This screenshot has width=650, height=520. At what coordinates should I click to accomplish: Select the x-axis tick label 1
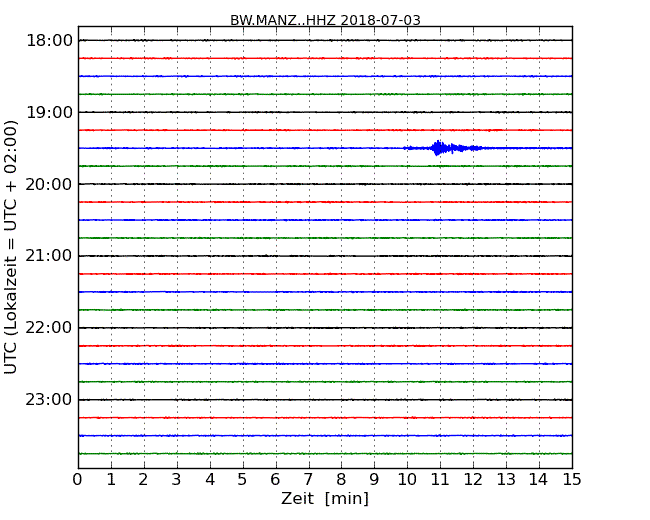[x=111, y=479]
